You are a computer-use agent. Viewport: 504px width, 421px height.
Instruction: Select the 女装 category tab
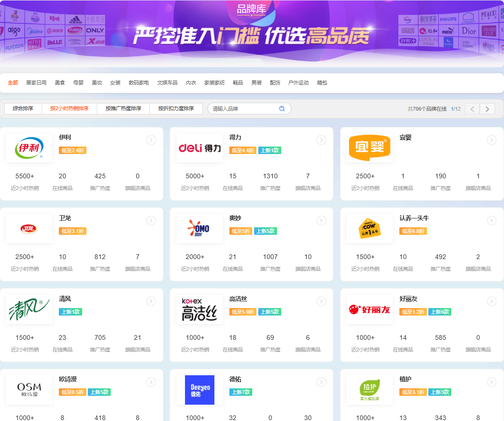tap(115, 83)
